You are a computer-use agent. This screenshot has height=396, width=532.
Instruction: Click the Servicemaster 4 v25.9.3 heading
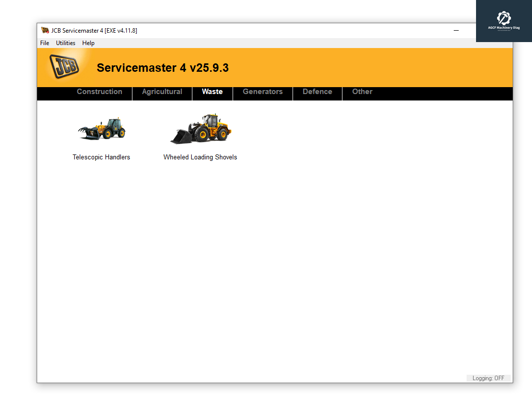tap(162, 68)
